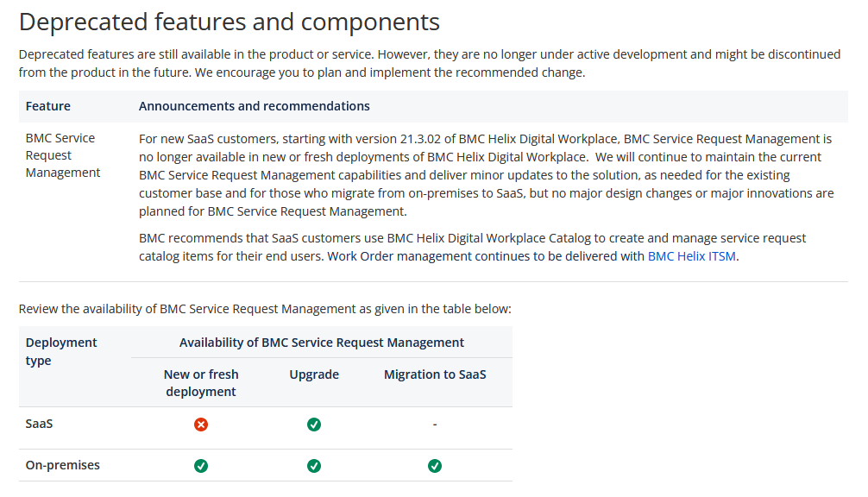The height and width of the screenshot is (497, 868).
Task: Click On-premises New or fresh deployment checkmark
Action: point(201,466)
